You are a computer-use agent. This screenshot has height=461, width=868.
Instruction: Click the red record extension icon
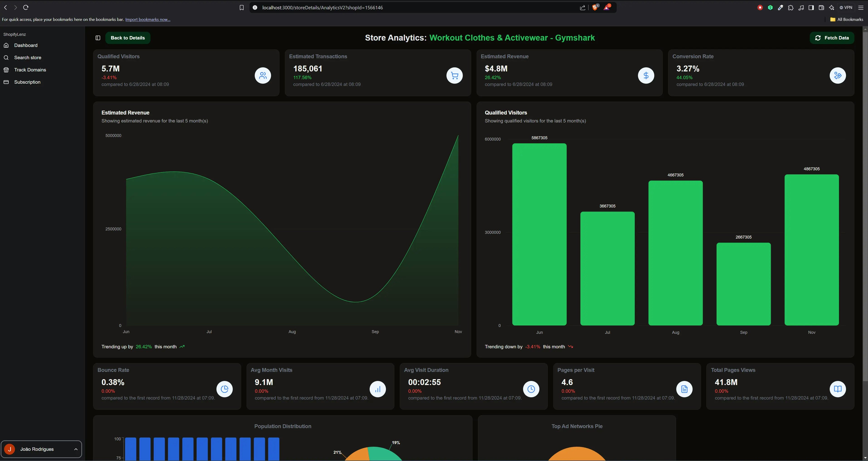(x=760, y=7)
